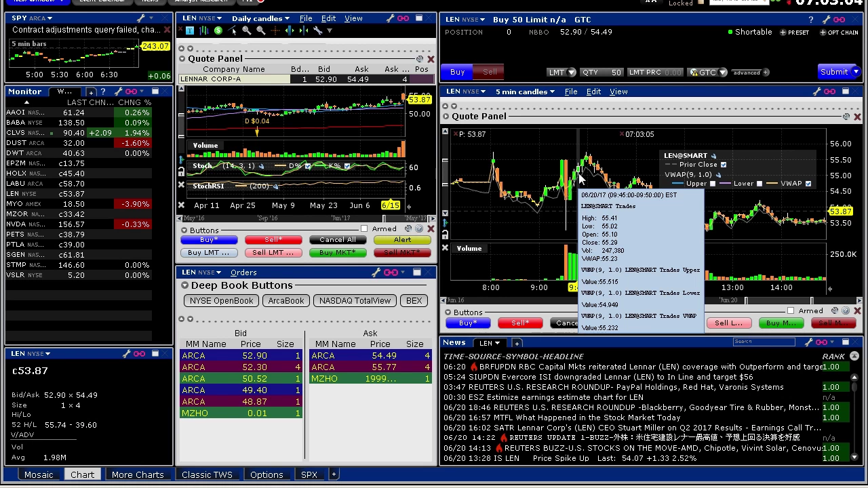The height and width of the screenshot is (488, 868).
Task: Click the lock icon left of 5 min chart
Action: [446, 235]
